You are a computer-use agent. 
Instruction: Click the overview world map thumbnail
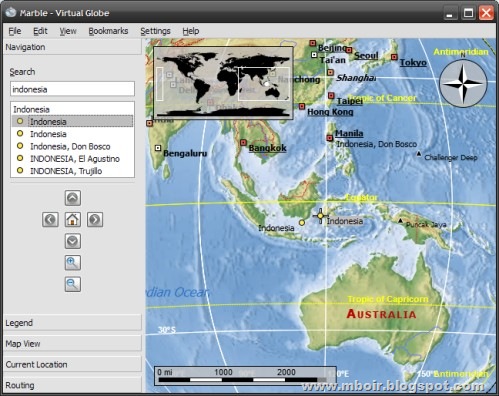pos(223,83)
